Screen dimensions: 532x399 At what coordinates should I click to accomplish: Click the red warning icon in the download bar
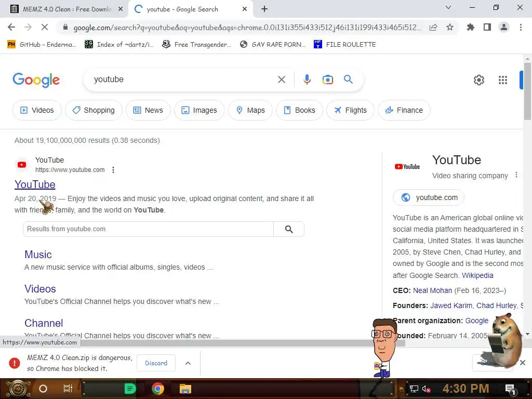[x=14, y=363]
